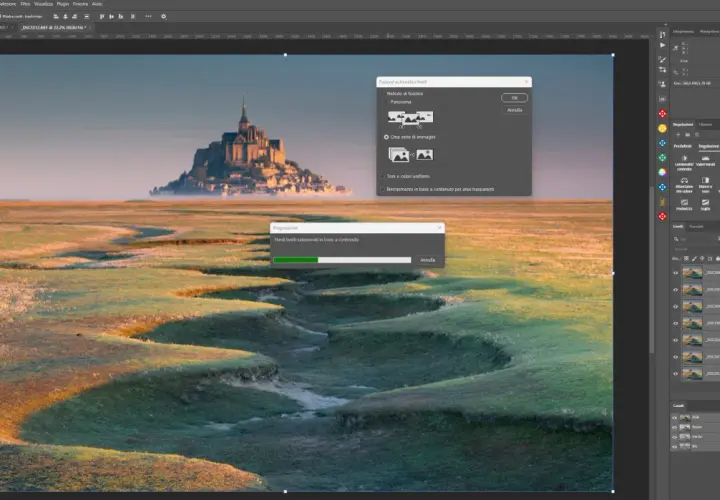The image size is (720, 500).
Task: Hide the second layer from top
Action: [x=675, y=290]
